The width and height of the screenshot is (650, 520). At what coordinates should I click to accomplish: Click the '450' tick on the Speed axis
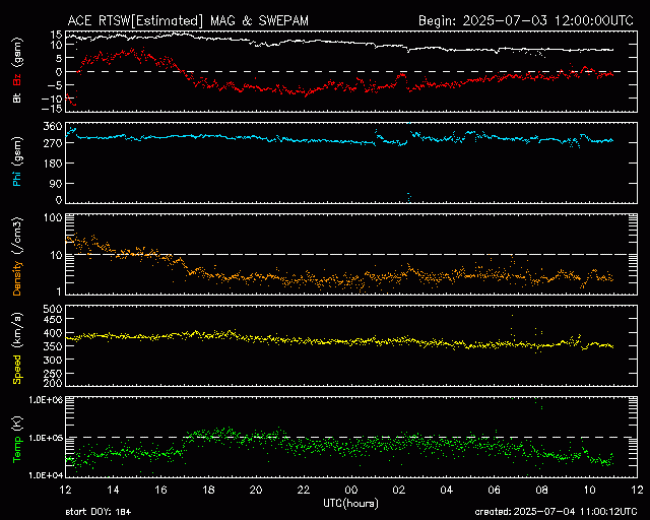tap(53, 320)
